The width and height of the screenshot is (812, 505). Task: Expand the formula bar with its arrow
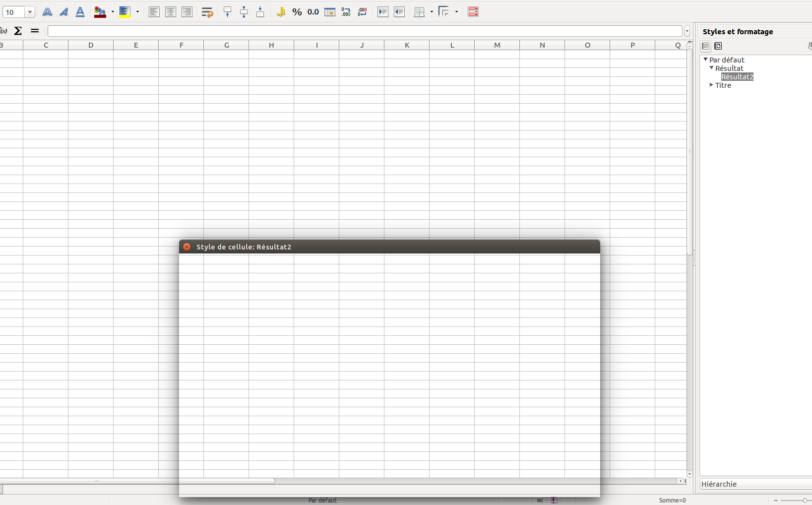point(687,31)
